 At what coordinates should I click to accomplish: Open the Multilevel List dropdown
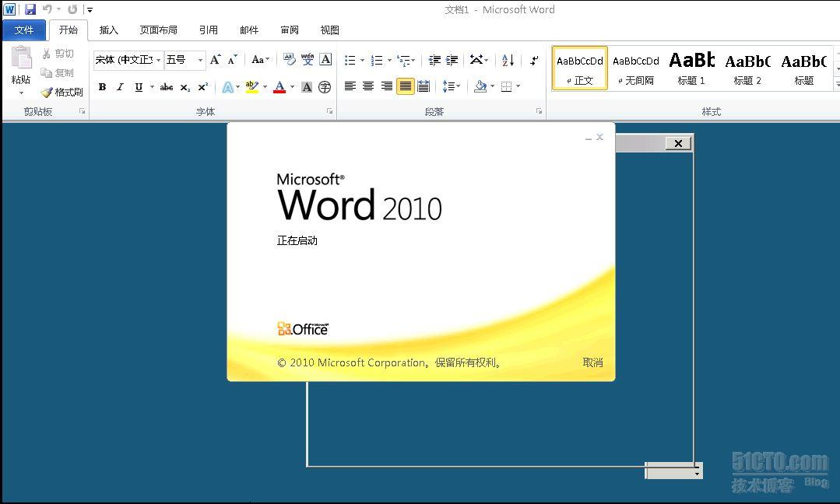(x=406, y=60)
